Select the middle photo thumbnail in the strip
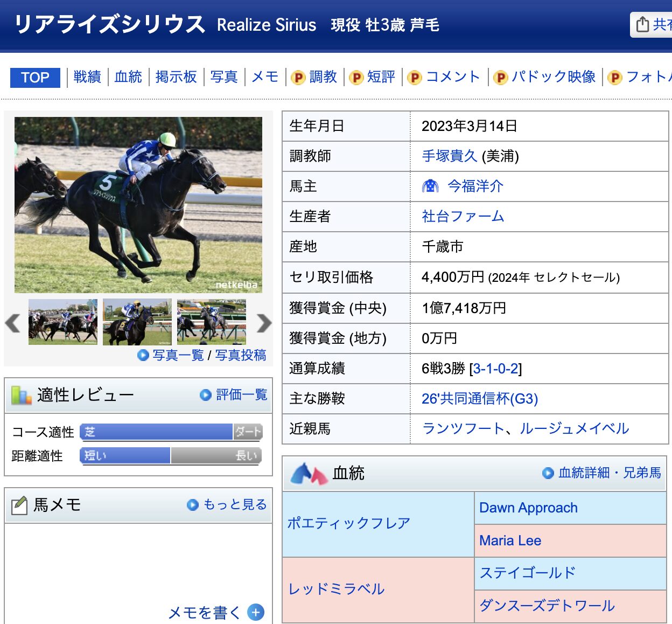Screen dimensions: 672x624 click(x=137, y=322)
